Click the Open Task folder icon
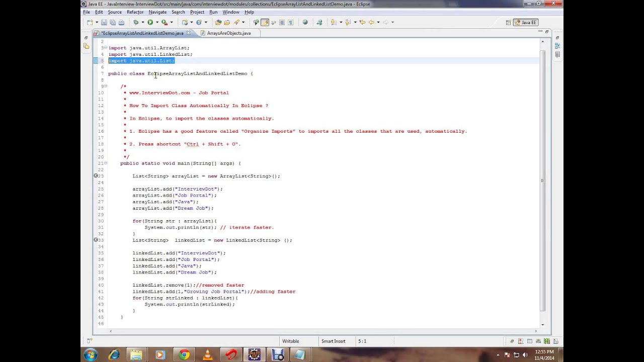 pyautogui.click(x=226, y=22)
